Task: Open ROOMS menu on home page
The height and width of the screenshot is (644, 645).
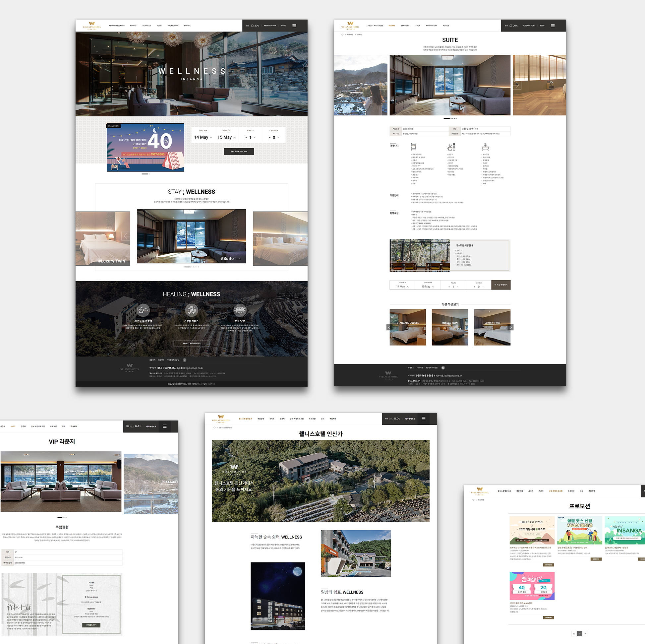Action: 133,26
